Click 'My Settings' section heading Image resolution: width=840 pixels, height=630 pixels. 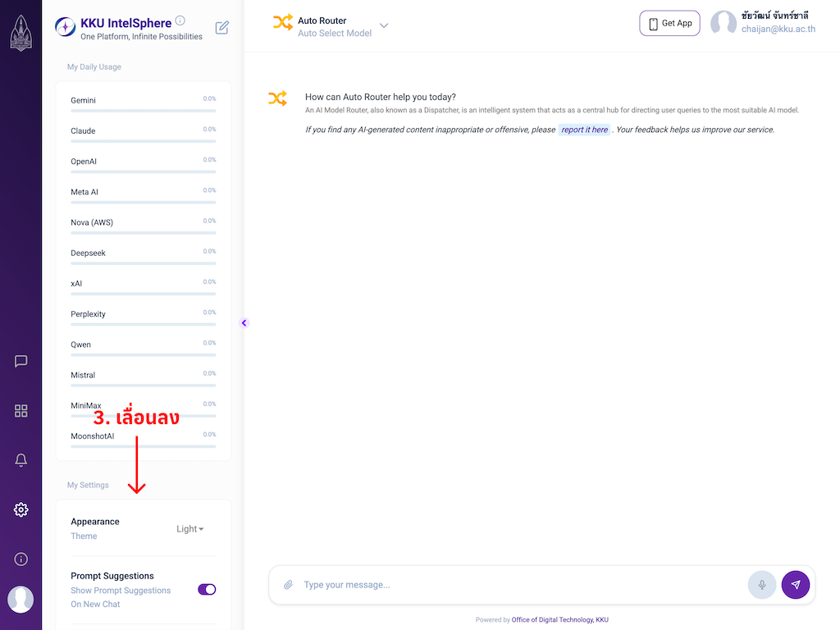88,485
